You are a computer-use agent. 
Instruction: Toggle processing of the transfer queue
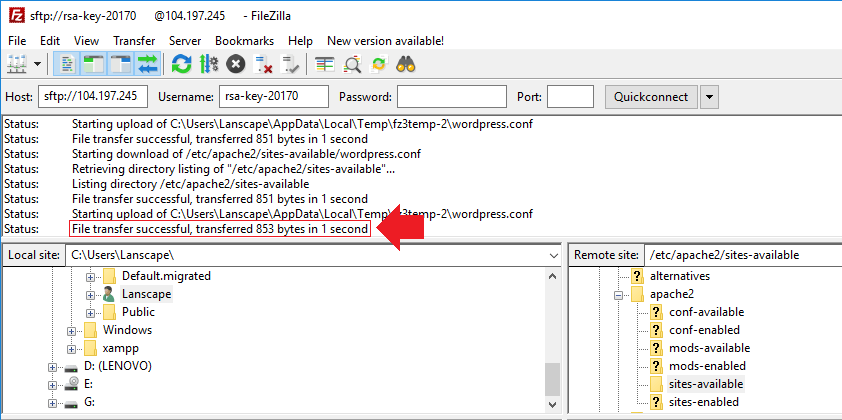pyautogui.click(x=208, y=65)
